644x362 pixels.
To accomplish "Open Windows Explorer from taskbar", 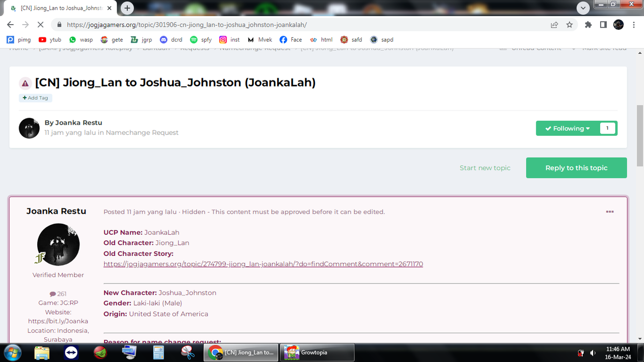I will [x=42, y=353].
